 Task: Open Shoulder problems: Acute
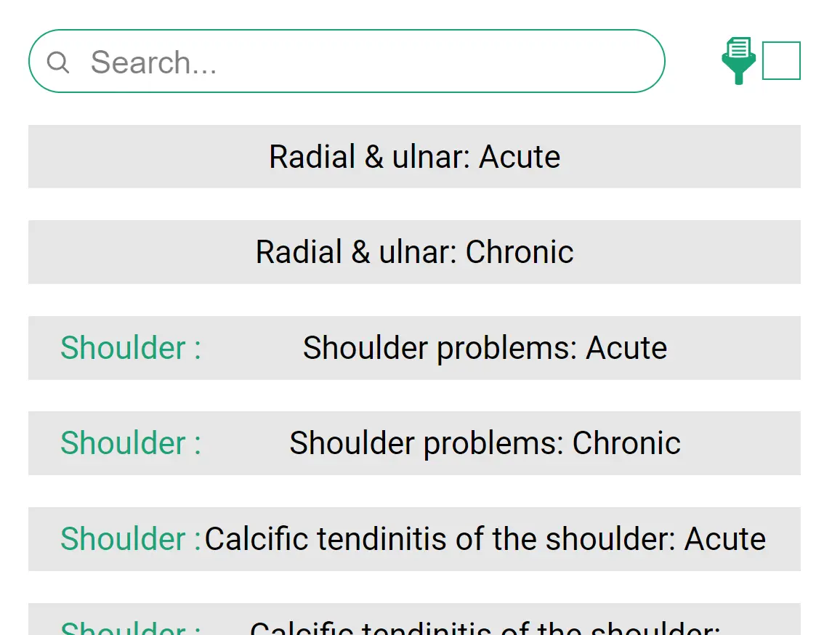(x=485, y=348)
